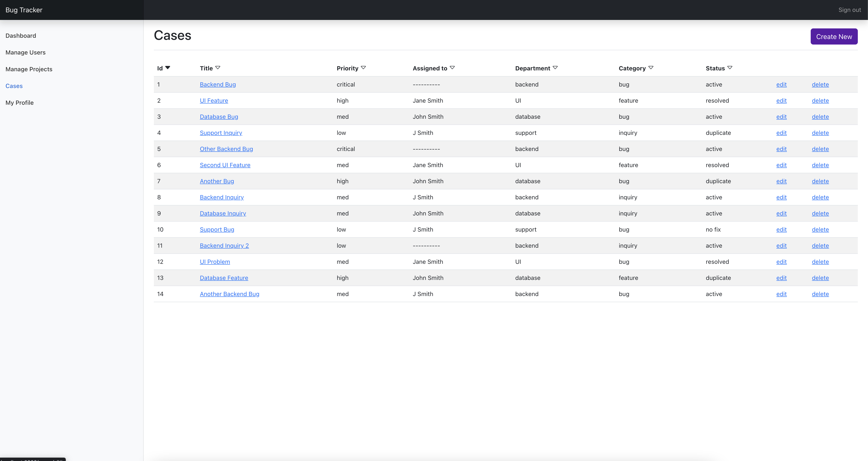The image size is (868, 461).
Task: Open the Database Feature case
Action: coord(224,278)
